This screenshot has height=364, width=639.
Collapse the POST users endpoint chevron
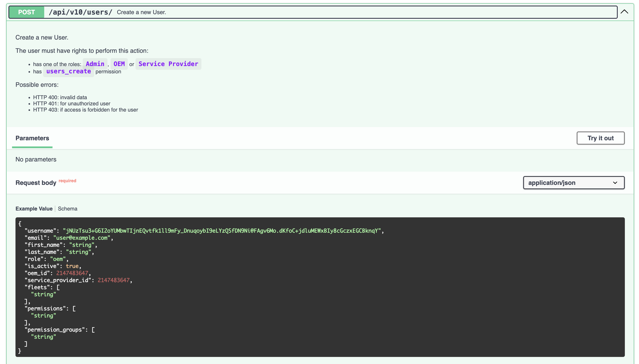tap(624, 12)
